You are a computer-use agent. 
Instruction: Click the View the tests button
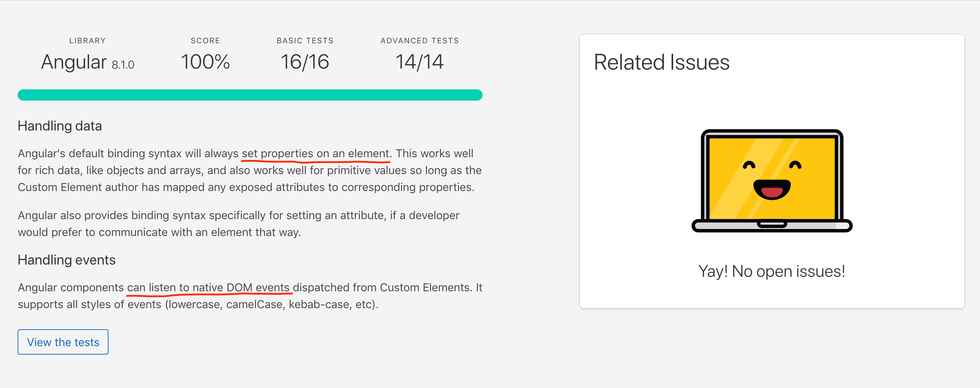click(x=63, y=342)
